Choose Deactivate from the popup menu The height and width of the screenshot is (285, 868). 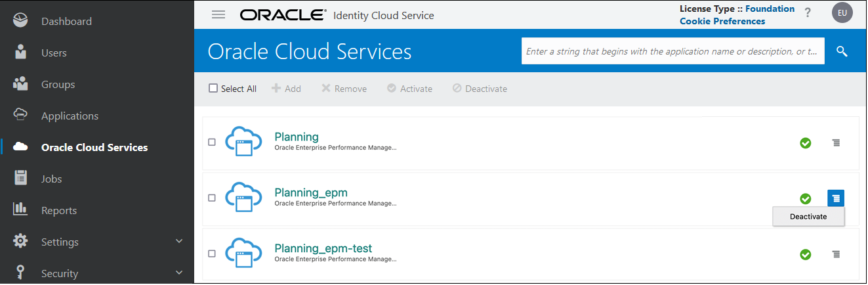click(x=808, y=217)
